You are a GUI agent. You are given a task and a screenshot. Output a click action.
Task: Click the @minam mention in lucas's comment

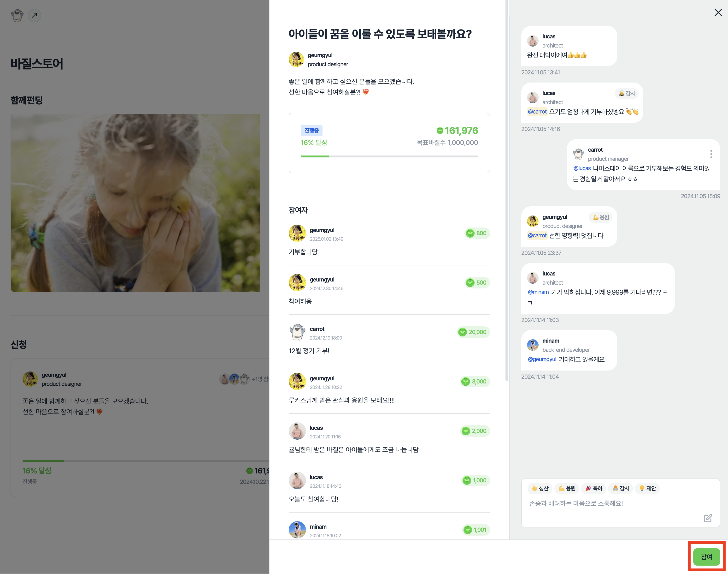[538, 292]
